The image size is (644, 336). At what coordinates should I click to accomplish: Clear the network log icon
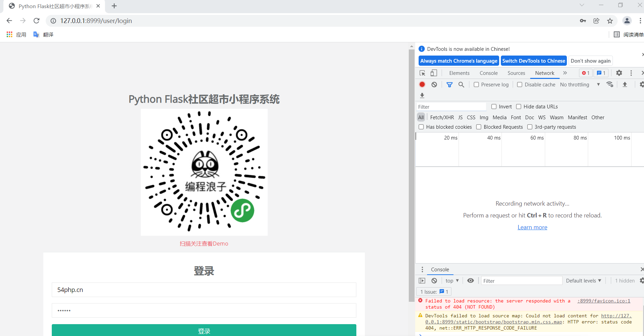(x=434, y=84)
